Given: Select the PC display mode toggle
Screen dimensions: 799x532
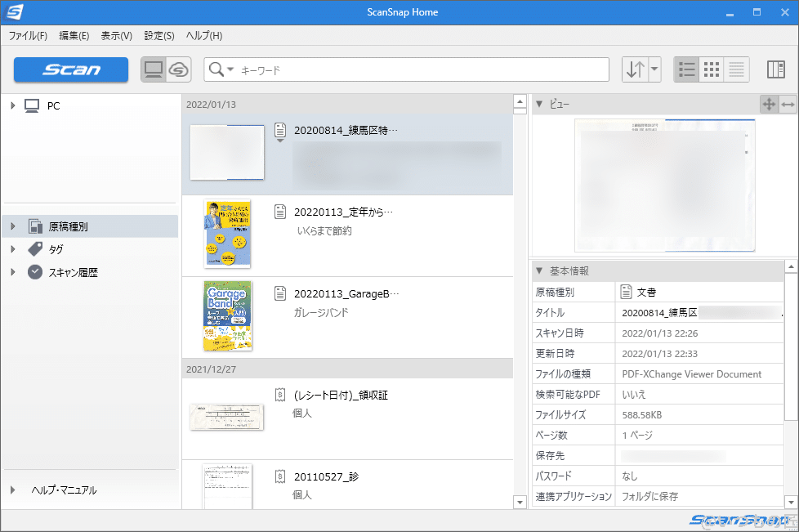Looking at the screenshot, I should tap(154, 69).
